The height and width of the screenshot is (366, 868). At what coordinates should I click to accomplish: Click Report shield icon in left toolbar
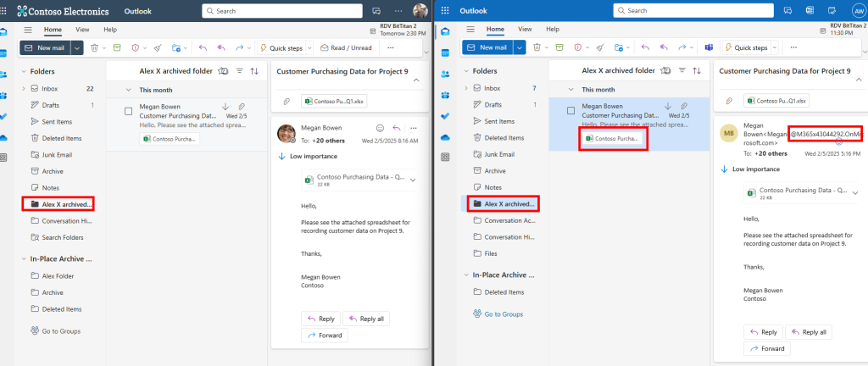pyautogui.click(x=135, y=48)
